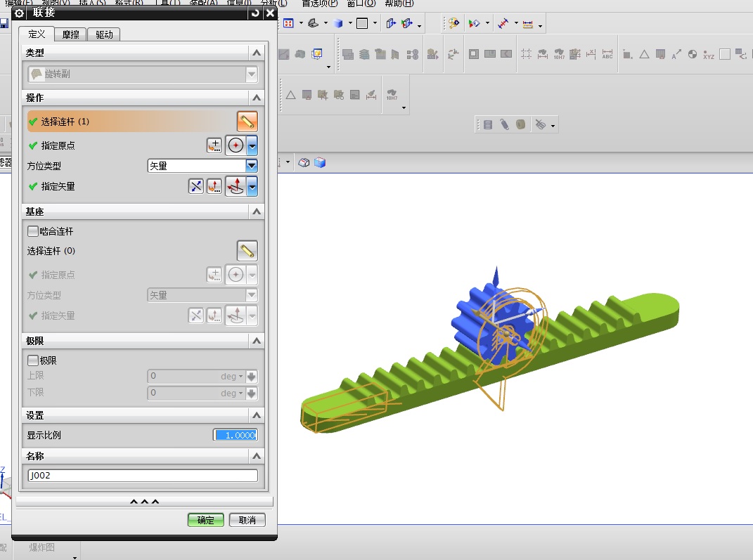The width and height of the screenshot is (753, 560).
Task: Open the point type dropdown next to 指定原点
Action: pyautogui.click(x=252, y=145)
